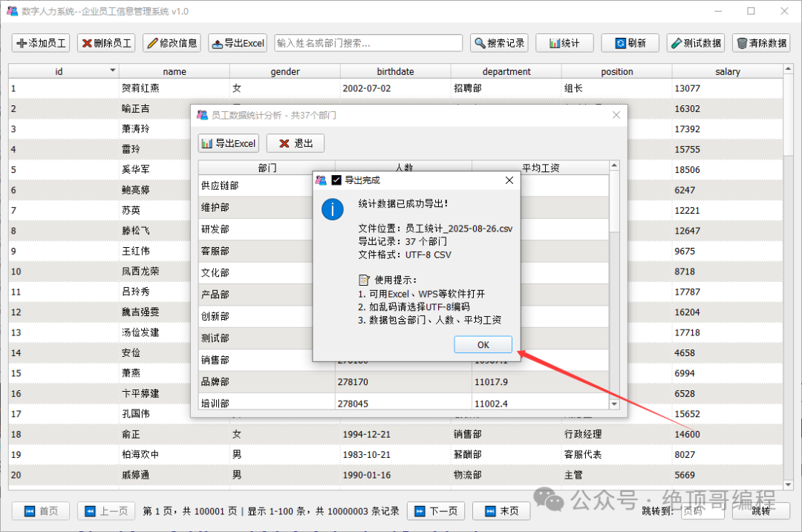Screen dimensions: 802x532
Task: Click the 下一页 next page button
Action: tap(436, 510)
